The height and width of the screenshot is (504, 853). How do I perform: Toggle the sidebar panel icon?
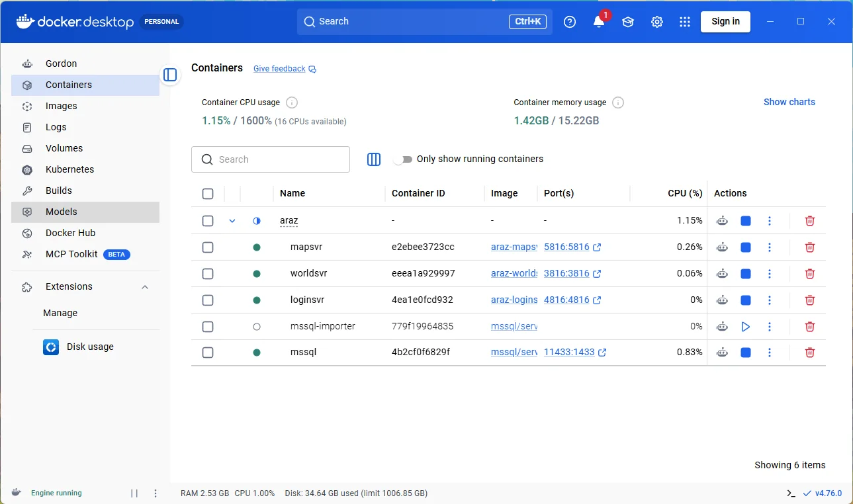(x=170, y=75)
